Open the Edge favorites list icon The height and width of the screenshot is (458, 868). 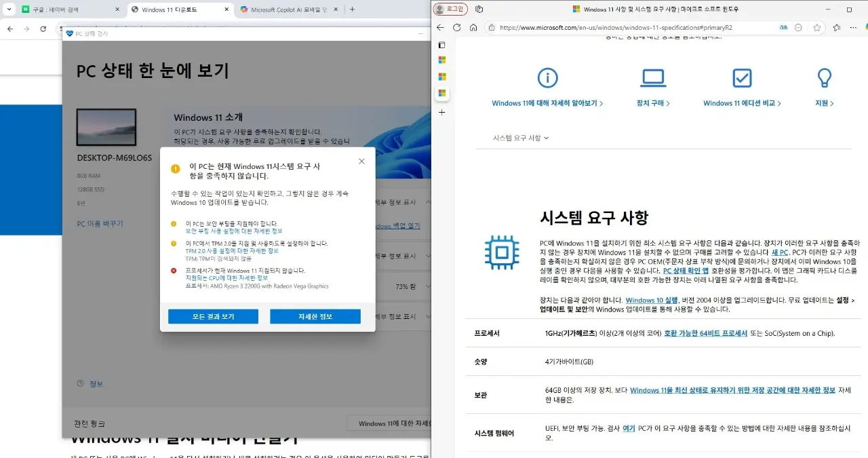pyautogui.click(x=836, y=28)
